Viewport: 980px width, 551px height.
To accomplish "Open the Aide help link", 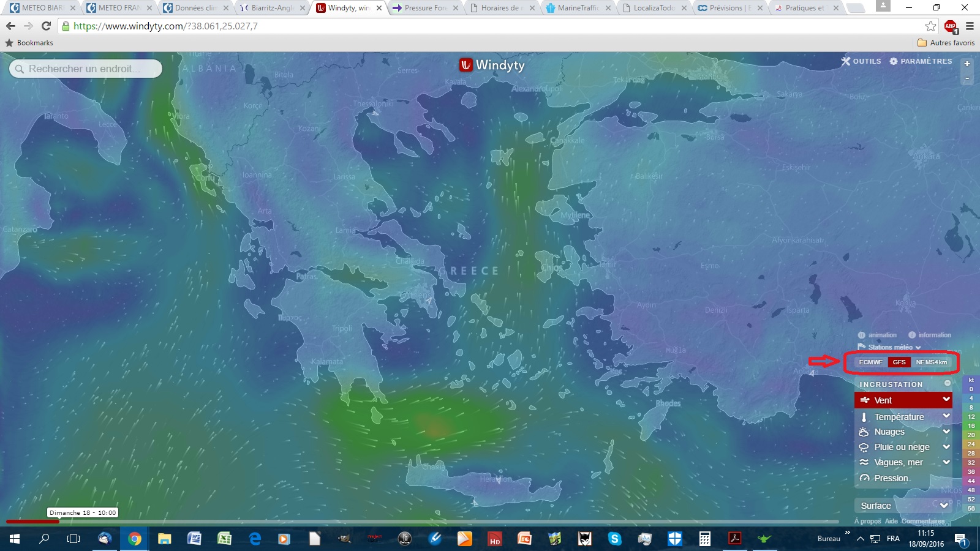I will point(891,521).
